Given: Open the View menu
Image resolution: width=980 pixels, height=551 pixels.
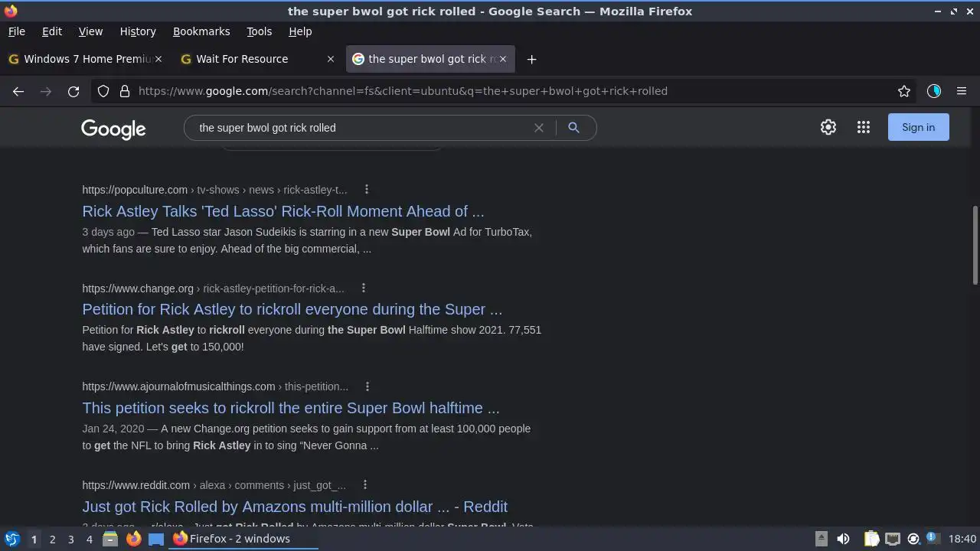Looking at the screenshot, I should [90, 31].
